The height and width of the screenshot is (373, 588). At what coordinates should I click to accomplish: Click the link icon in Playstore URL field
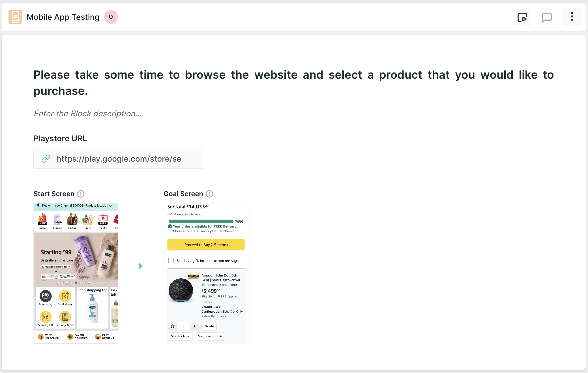pyautogui.click(x=46, y=159)
